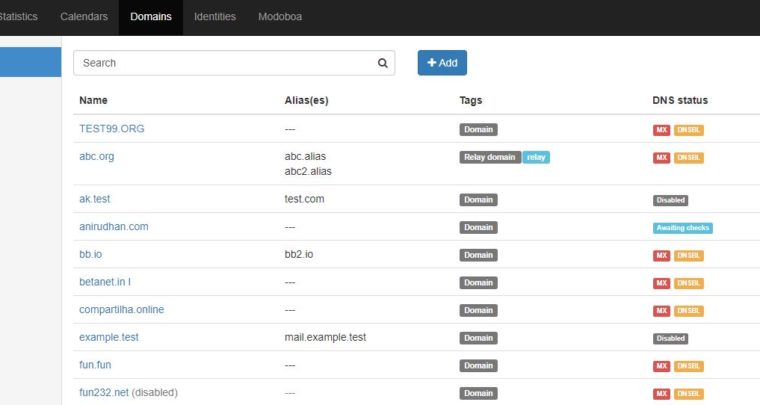Image resolution: width=760 pixels, height=405 pixels.
Task: Click the Add domain button
Action: [442, 63]
